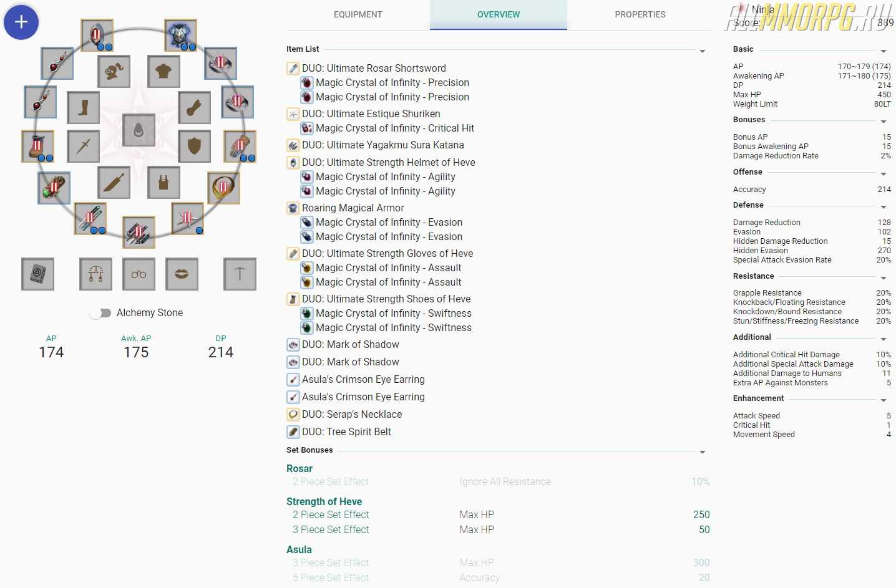Toggle the Alchemy Stone switch
This screenshot has width=896, height=588.
[x=100, y=313]
